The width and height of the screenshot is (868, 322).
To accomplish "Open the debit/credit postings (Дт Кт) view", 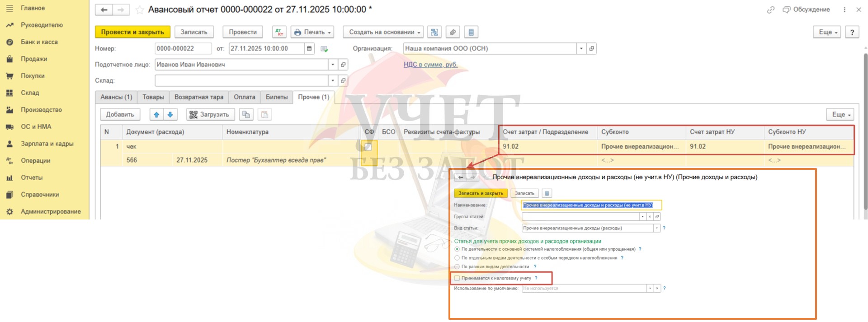I will [279, 32].
